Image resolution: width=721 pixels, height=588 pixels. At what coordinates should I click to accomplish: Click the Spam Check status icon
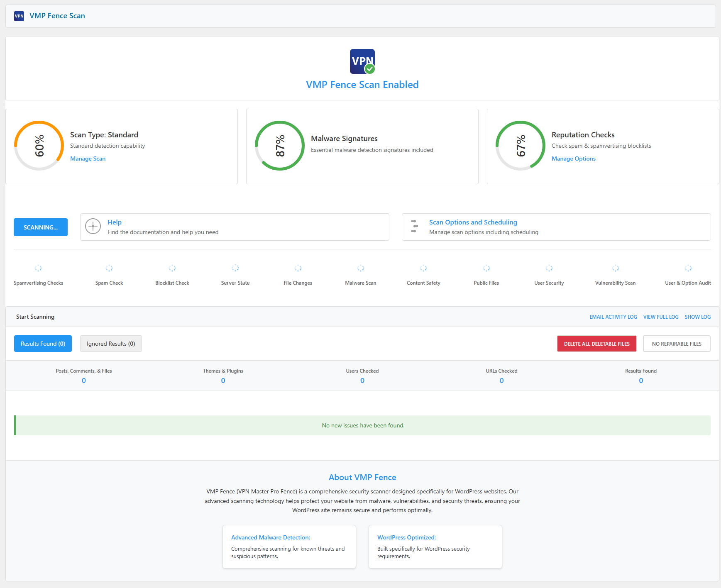click(109, 268)
